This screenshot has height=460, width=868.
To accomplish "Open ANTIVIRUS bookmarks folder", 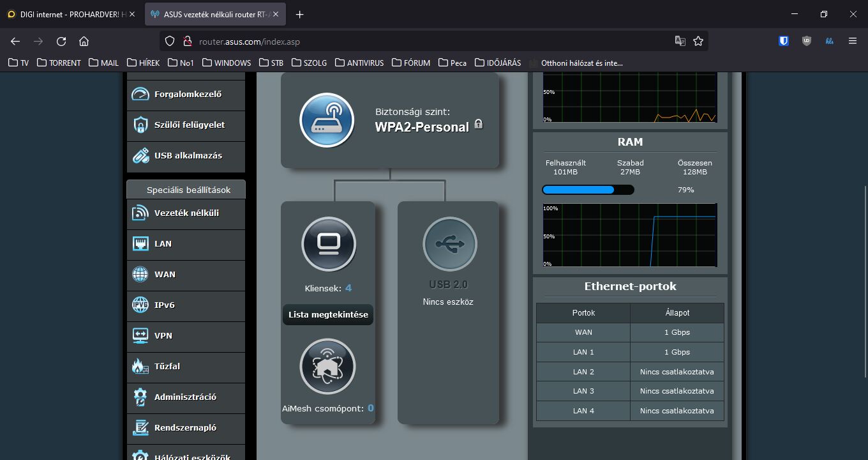I will point(359,63).
